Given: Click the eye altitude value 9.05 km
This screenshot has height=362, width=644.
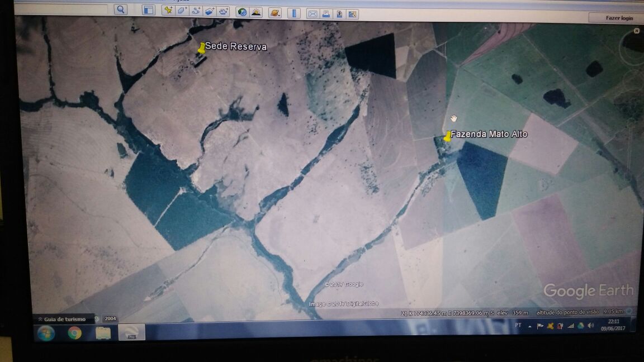Looking at the screenshot, I should 614,312.
